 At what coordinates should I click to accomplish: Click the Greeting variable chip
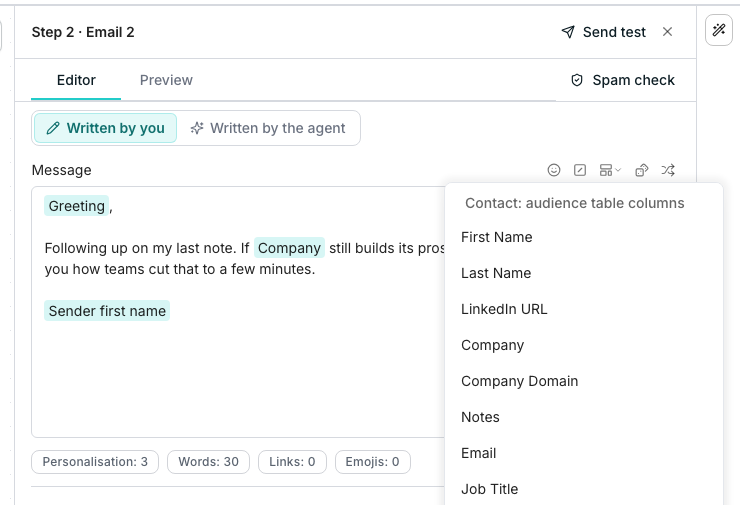point(76,206)
